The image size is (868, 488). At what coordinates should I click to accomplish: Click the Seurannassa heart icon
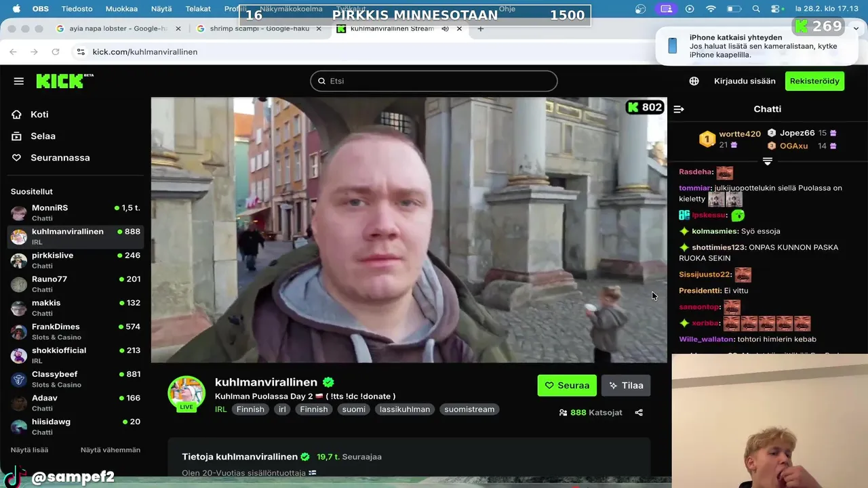point(17,158)
